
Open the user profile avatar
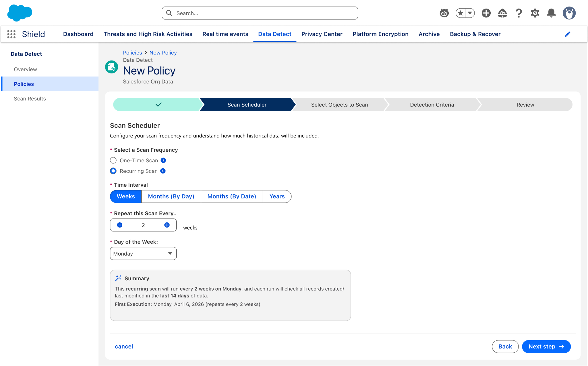coord(569,13)
